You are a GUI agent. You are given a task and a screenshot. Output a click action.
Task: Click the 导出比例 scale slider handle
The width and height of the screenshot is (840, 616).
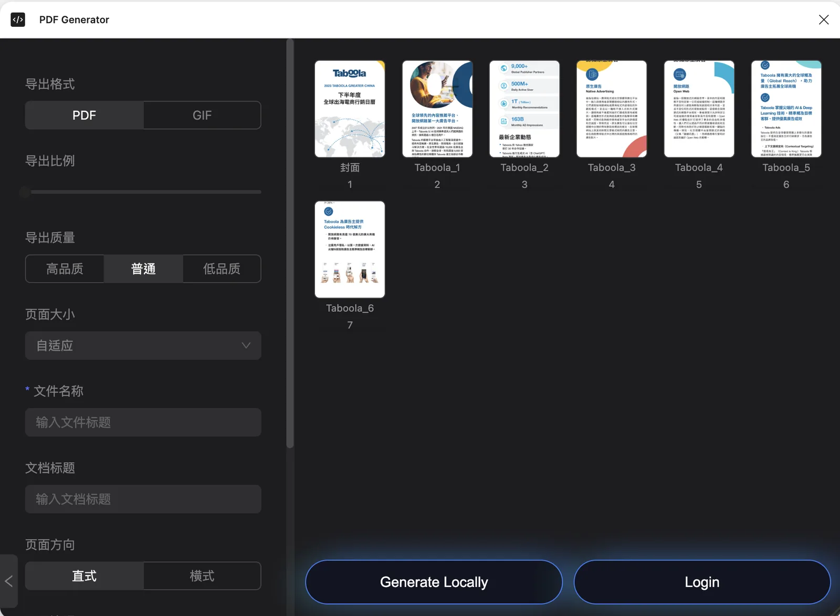(x=25, y=193)
